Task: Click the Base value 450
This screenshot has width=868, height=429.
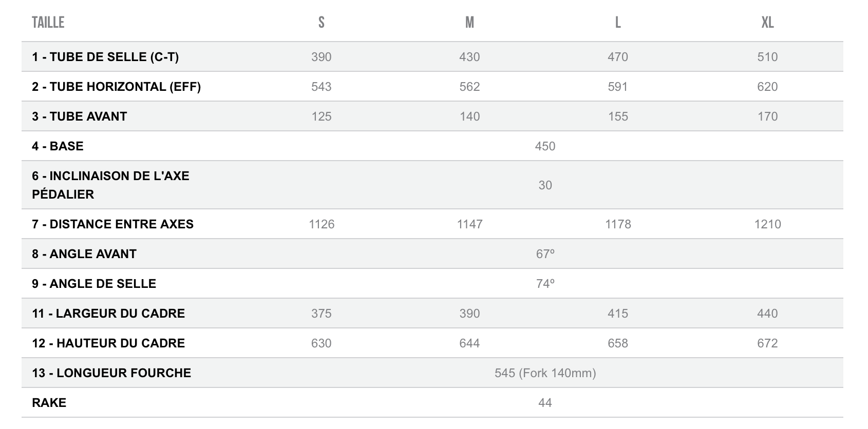Action: click(545, 146)
